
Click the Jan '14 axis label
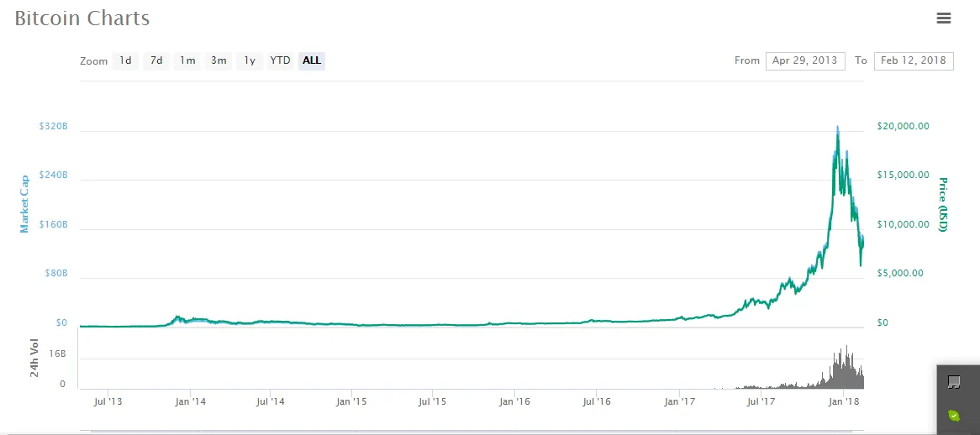[191, 401]
